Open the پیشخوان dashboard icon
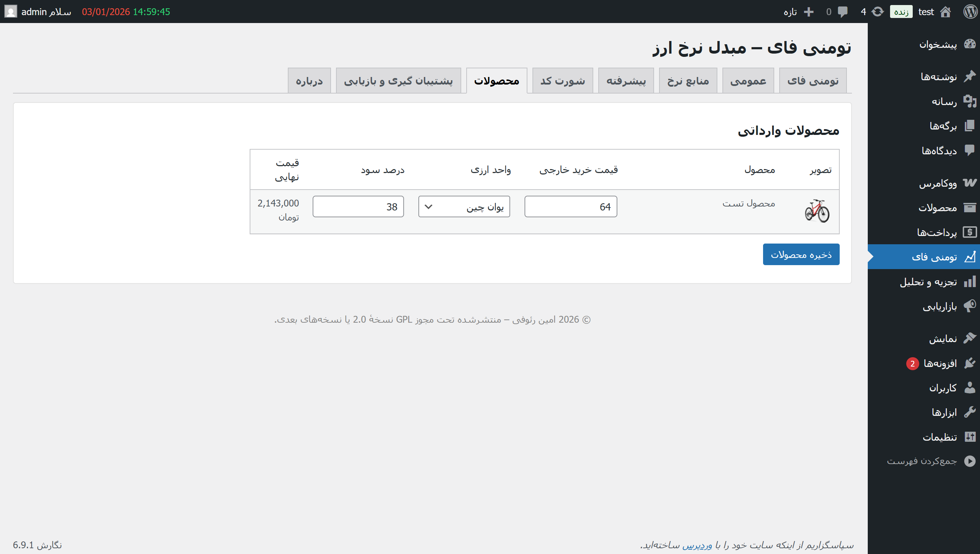 (970, 44)
